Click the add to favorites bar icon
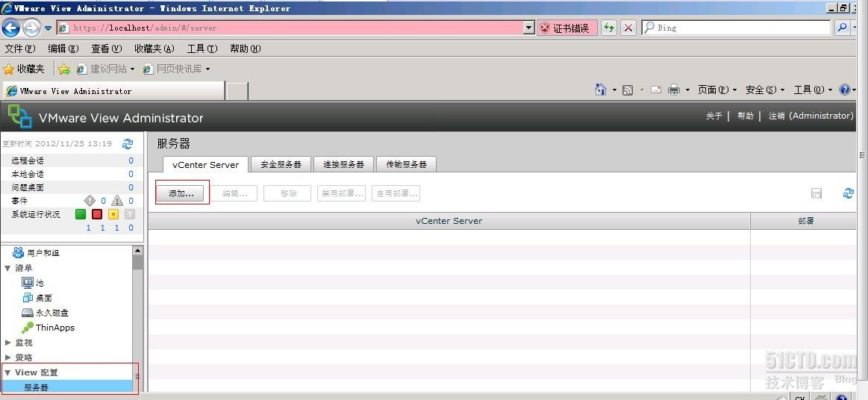This screenshot has height=400, width=868. pyautogui.click(x=64, y=69)
